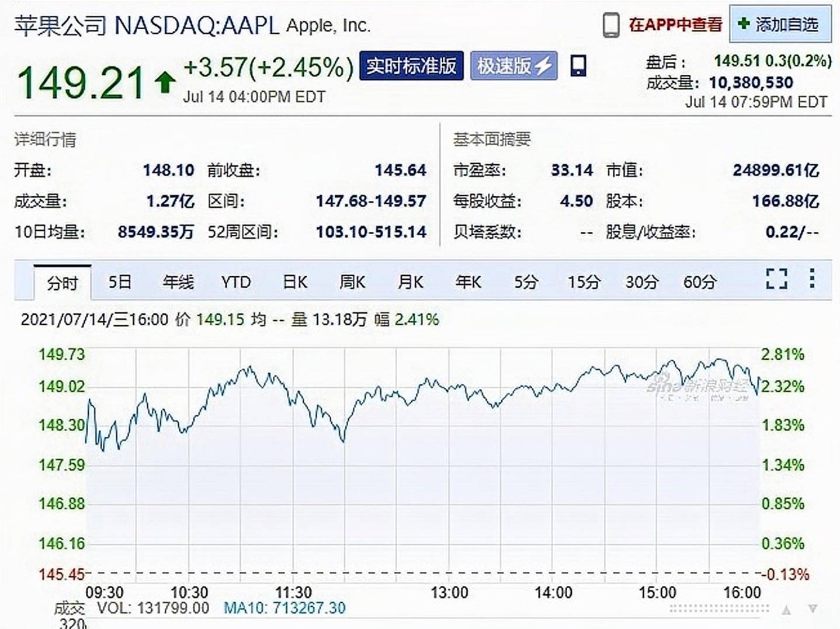This screenshot has width=840, height=629.
Task: Switch to 实时标准版 real-time mode
Action: (411, 65)
